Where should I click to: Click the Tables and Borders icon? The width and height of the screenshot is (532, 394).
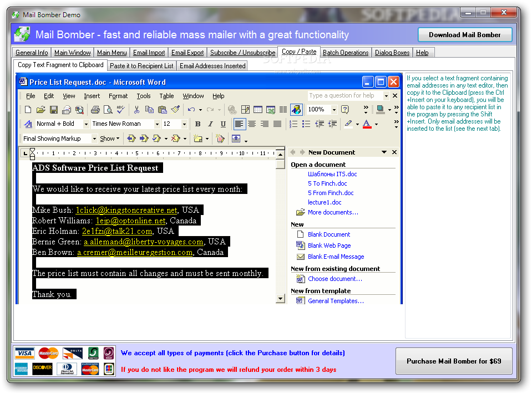pyautogui.click(x=245, y=110)
